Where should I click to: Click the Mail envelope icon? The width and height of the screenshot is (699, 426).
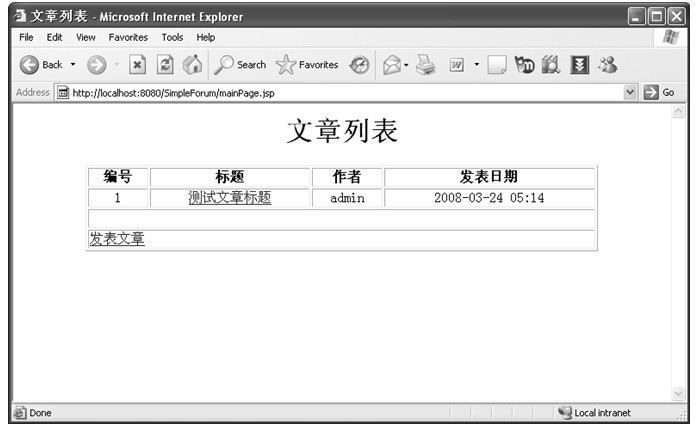392,65
